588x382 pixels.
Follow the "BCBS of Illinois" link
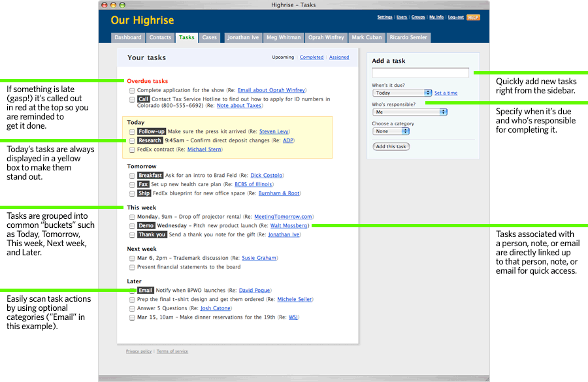253,184
